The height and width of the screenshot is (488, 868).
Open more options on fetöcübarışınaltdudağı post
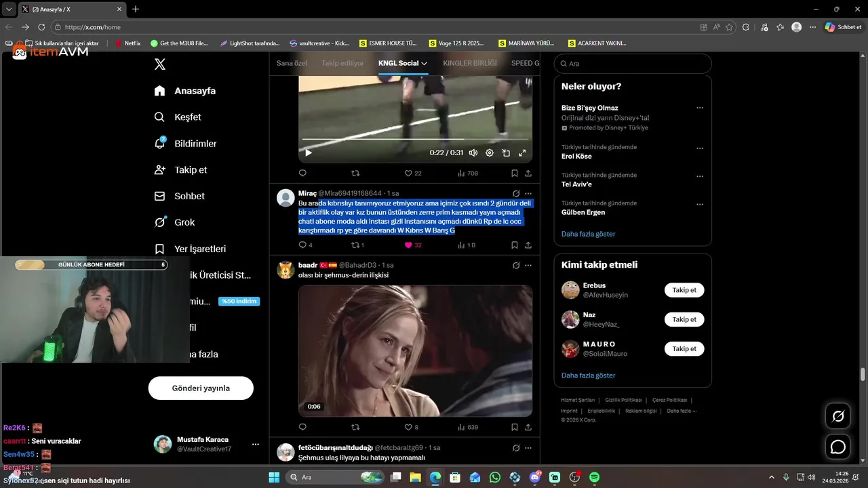(528, 447)
